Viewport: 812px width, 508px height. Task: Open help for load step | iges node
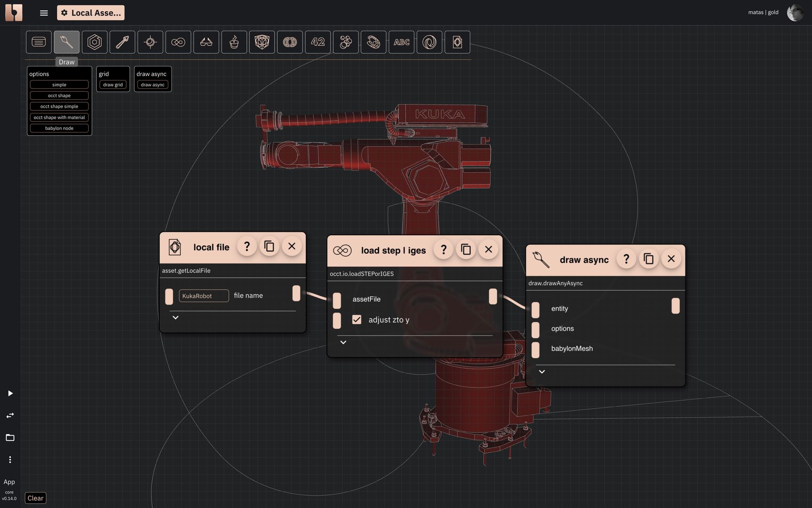point(444,250)
